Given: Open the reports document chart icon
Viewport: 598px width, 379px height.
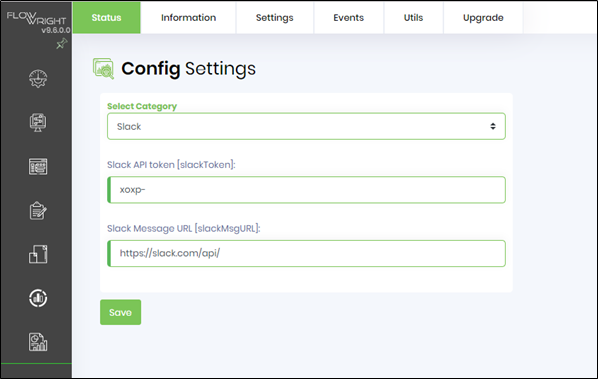Looking at the screenshot, I should (x=38, y=342).
